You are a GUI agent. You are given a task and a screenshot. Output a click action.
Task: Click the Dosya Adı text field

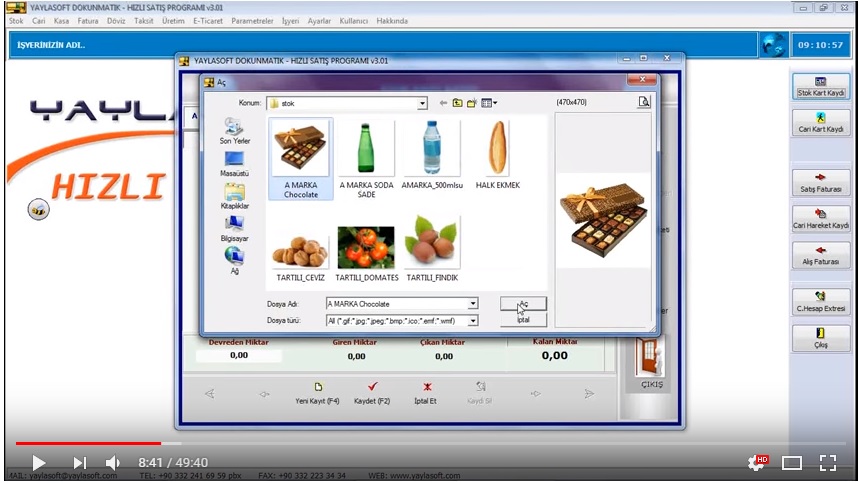pyautogui.click(x=397, y=304)
